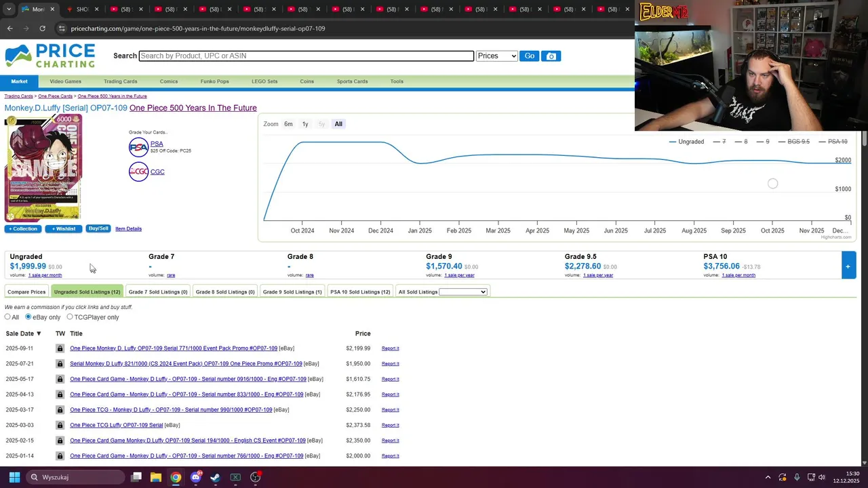868x488 pixels.
Task: Sort listings by Sale Date header
Action: (23, 333)
